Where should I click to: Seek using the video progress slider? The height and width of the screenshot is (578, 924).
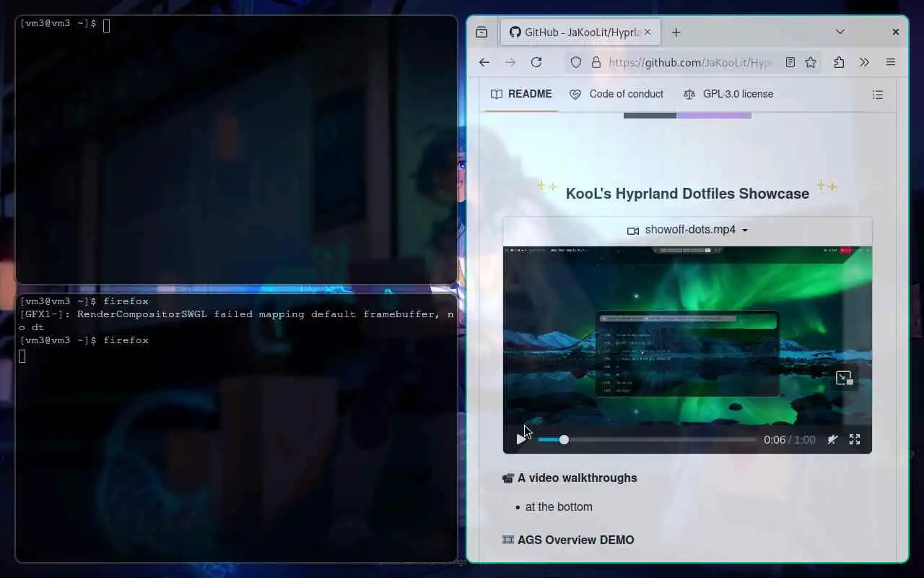coord(647,439)
